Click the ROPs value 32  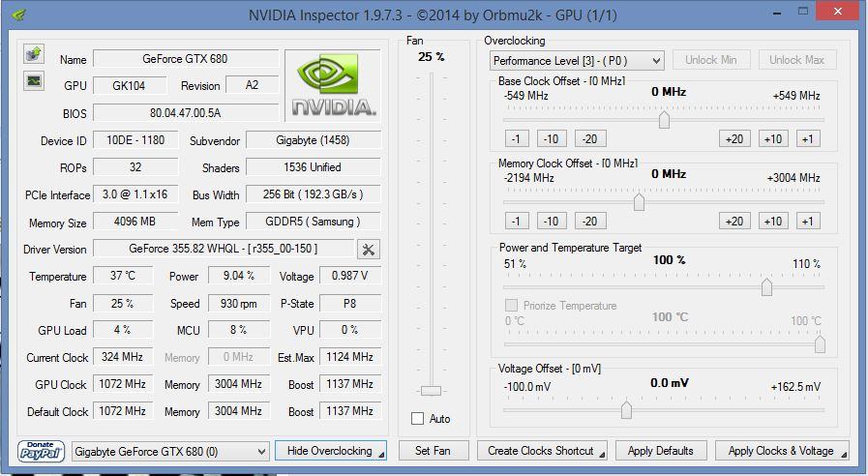[135, 167]
